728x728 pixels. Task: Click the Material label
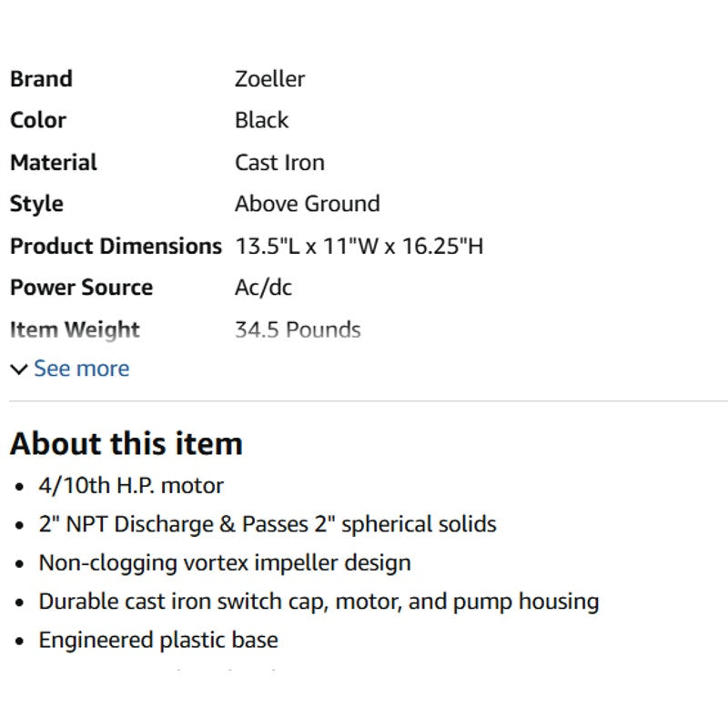54,163
